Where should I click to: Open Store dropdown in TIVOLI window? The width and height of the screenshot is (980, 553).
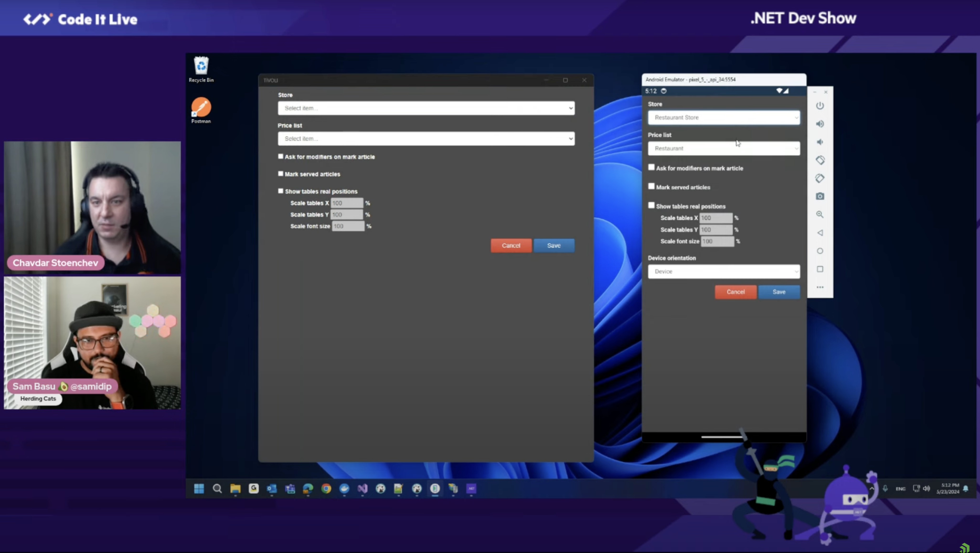[x=426, y=108]
